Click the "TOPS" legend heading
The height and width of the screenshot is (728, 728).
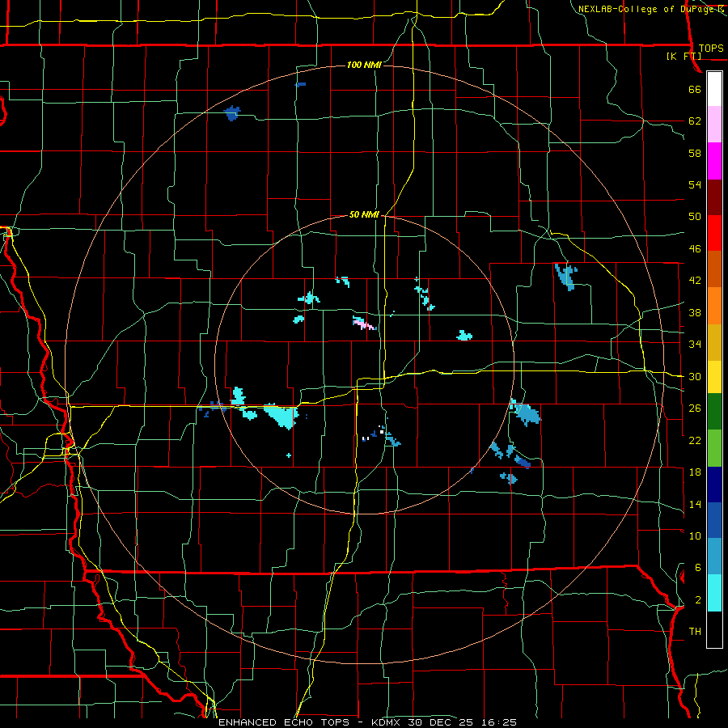(x=711, y=48)
